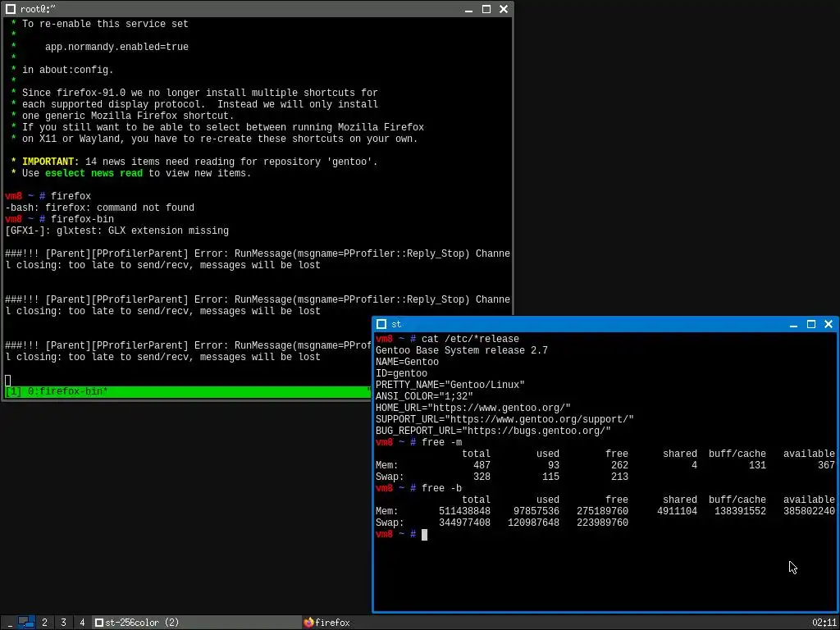Click '[GFX1-]: glxtest: GLX extension missing' line
The image size is (840, 630).
116,231
